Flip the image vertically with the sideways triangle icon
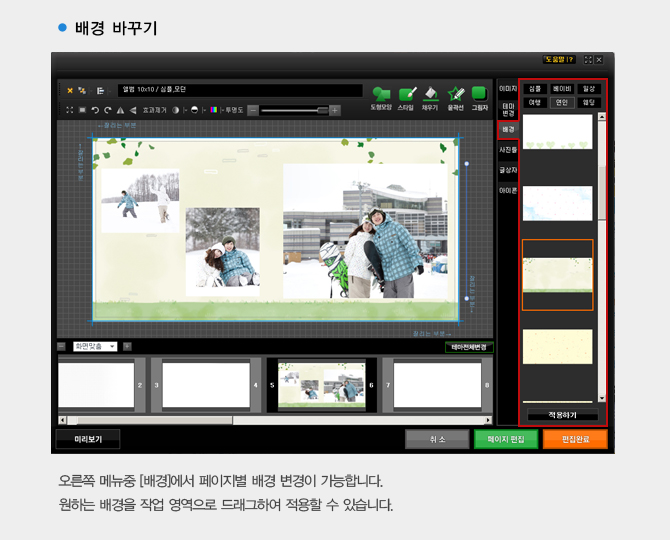Viewport: 670px width, 540px height. click(133, 110)
